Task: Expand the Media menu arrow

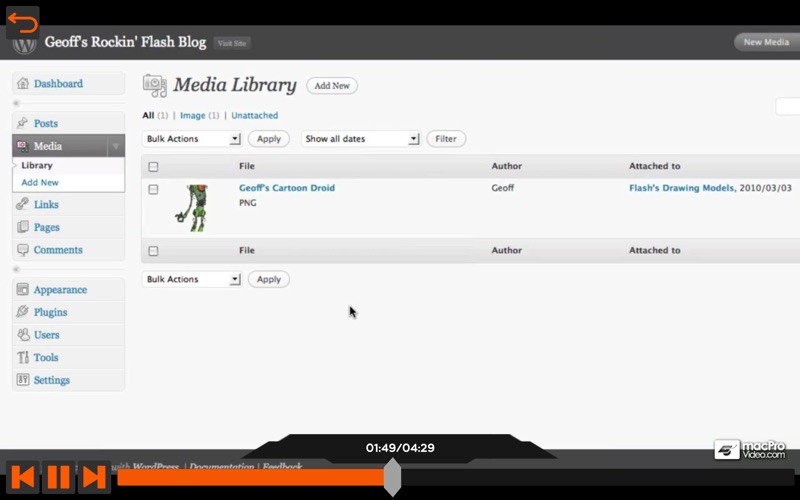Action: click(x=116, y=146)
